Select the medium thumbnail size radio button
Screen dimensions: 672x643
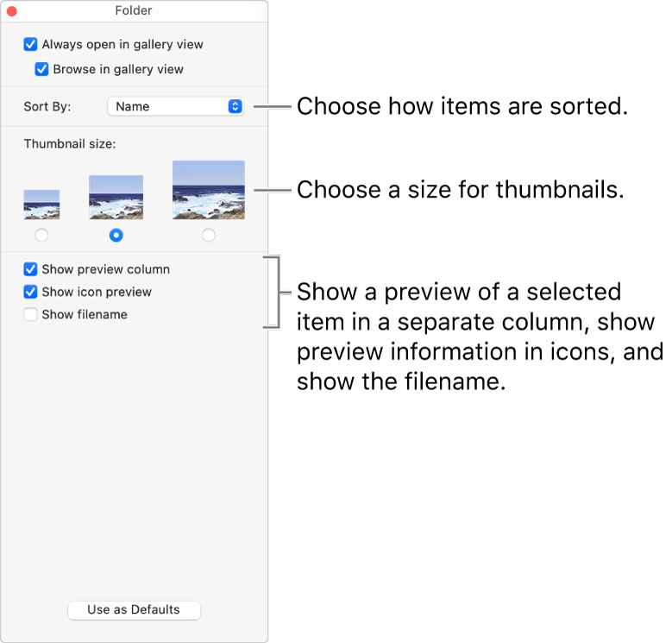point(116,235)
